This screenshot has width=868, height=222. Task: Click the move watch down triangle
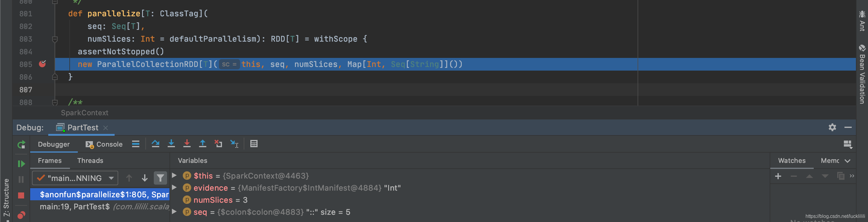825,176
